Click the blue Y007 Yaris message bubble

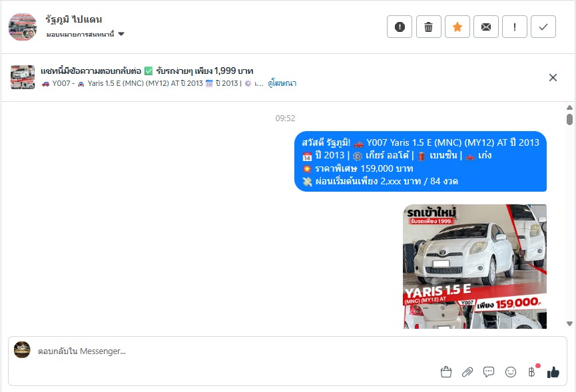pyautogui.click(x=421, y=162)
